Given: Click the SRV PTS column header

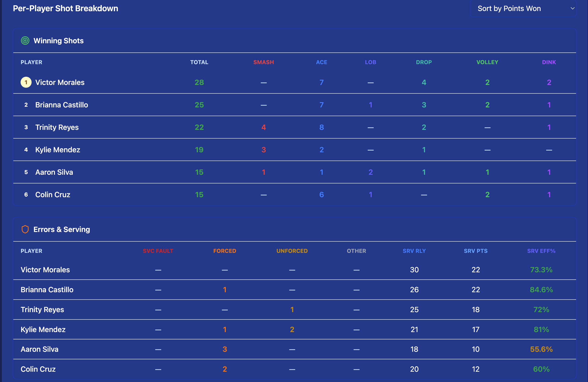Looking at the screenshot, I should 476,251.
